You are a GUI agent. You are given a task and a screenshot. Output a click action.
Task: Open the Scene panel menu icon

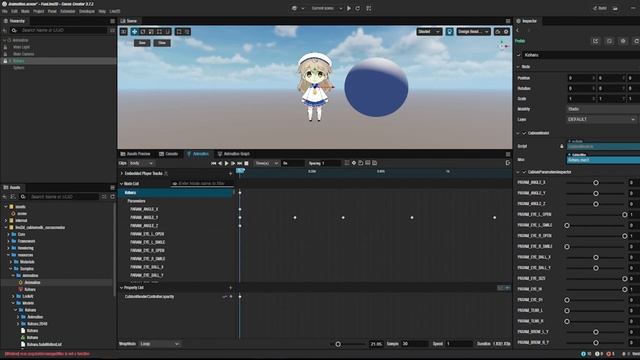[x=508, y=21]
